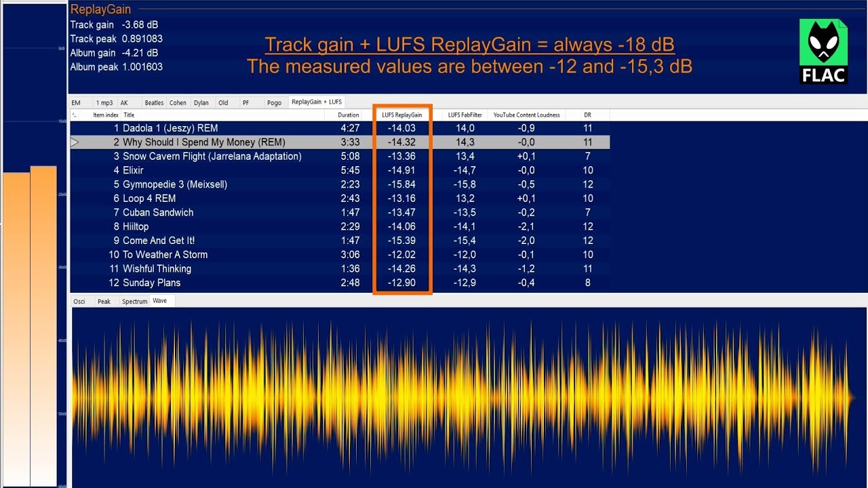Select the ReplayGain + LUFS playlist tab
This screenshot has width=868, height=488.
point(317,102)
